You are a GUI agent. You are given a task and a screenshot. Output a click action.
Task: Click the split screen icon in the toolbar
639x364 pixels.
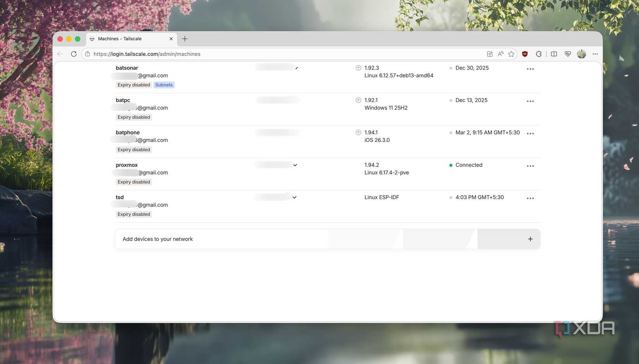[554, 54]
